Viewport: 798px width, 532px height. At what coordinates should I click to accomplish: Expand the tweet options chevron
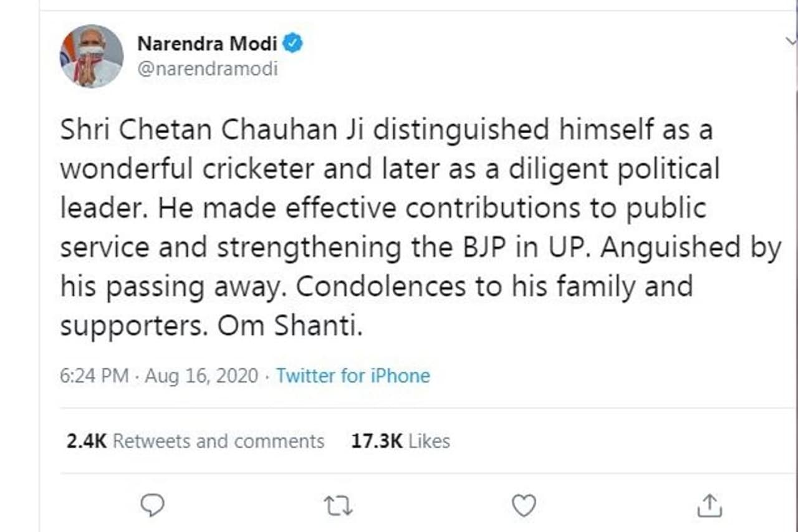click(790, 39)
